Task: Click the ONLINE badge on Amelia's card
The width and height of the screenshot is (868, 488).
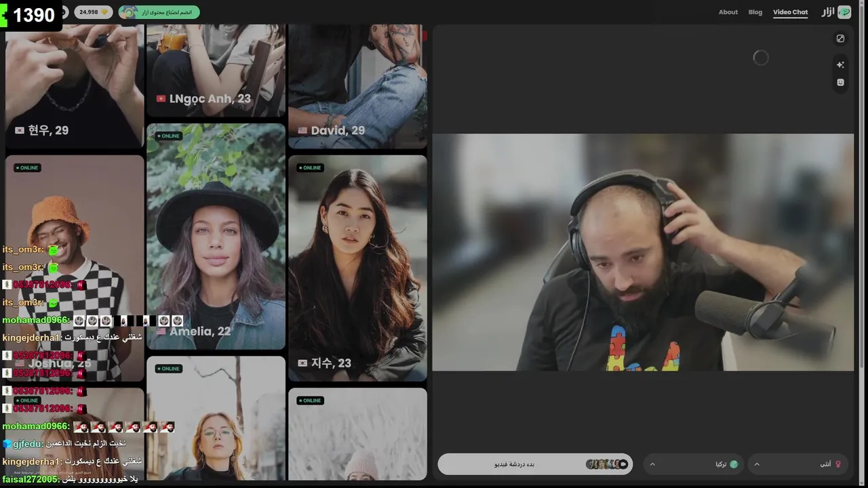Action: (169, 136)
